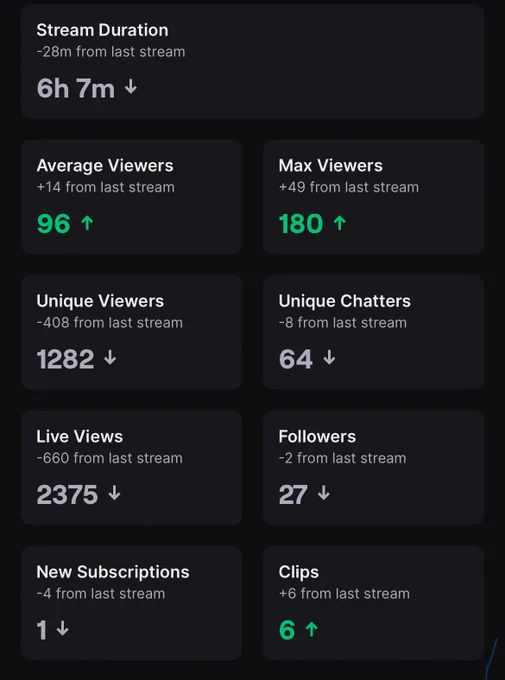Click the Followers card heading
505x680 pixels.
(317, 436)
